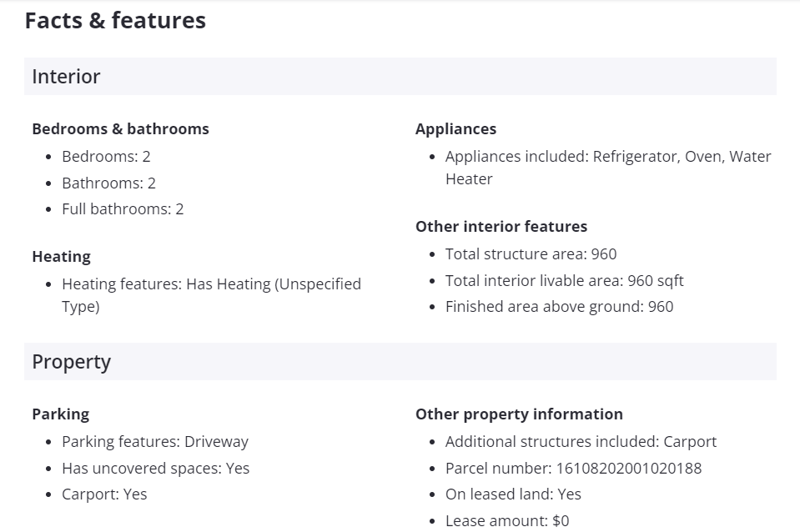The width and height of the screenshot is (800, 532).
Task: Select the Interior section header
Action: 66,77
